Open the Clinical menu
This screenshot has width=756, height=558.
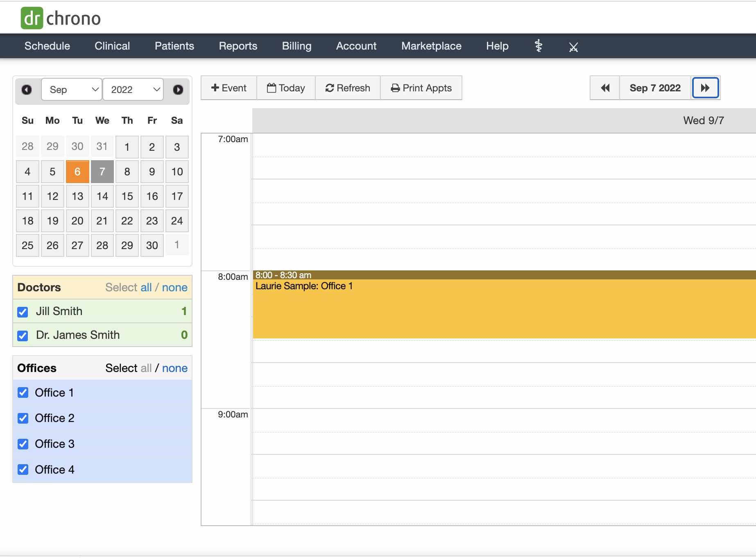(112, 46)
